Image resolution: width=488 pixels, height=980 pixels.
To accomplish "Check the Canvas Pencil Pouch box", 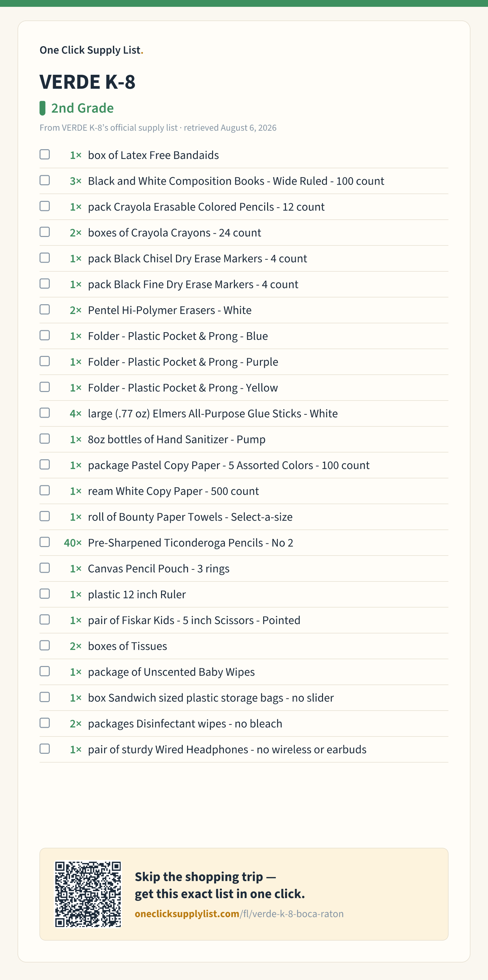I will [45, 568].
